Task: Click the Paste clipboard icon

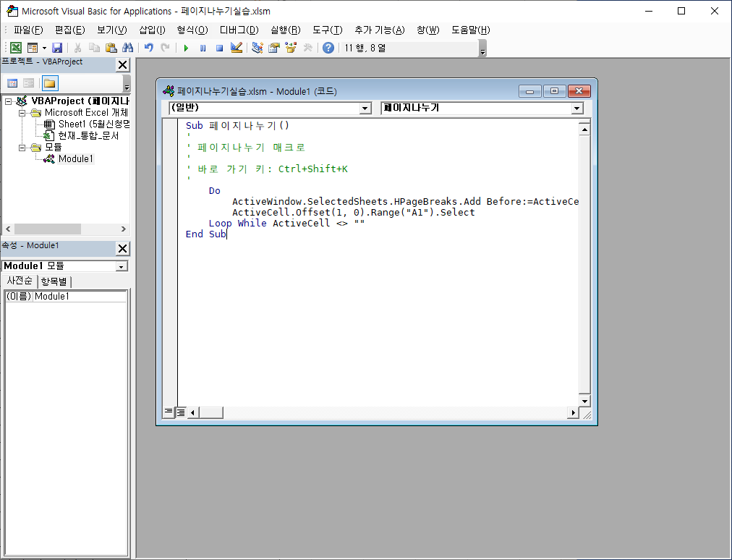Action: (111, 48)
